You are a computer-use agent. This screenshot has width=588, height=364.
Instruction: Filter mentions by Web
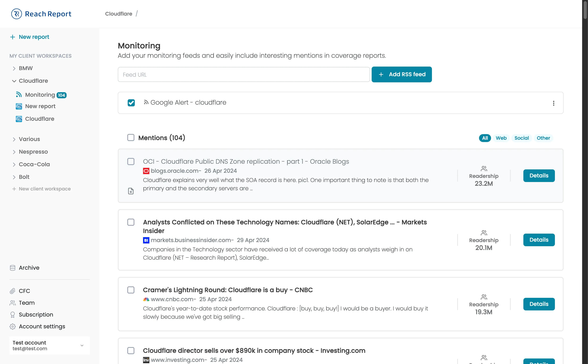coord(501,138)
